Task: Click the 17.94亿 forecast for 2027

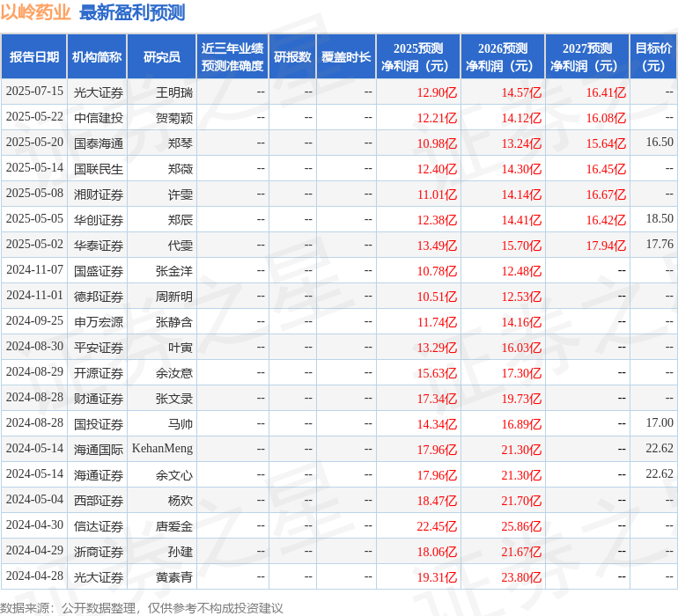Action: coord(606,246)
